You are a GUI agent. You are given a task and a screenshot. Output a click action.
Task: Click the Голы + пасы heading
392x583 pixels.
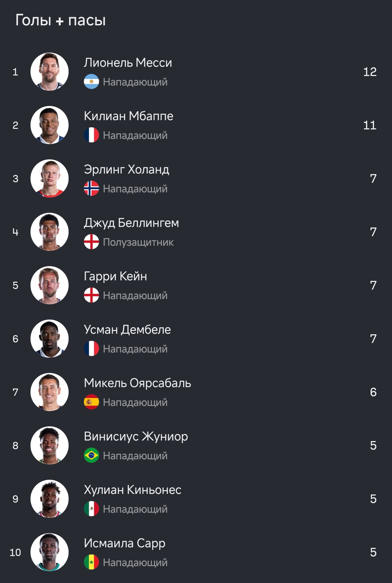click(60, 20)
